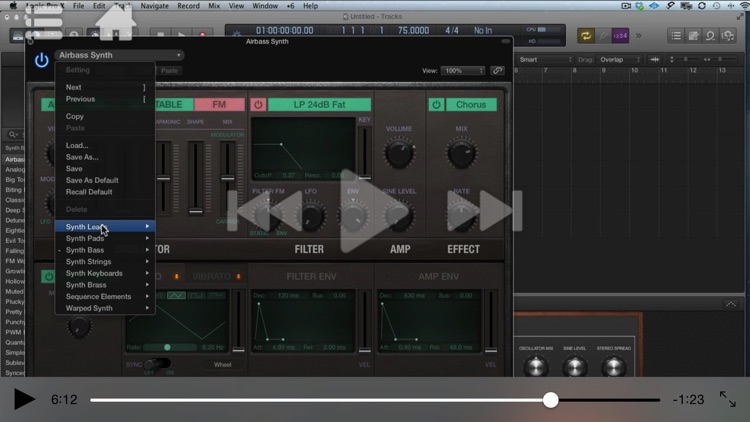Open the Navigate menu in menu bar
Viewport: 750px width, 422px height.
(x=154, y=6)
